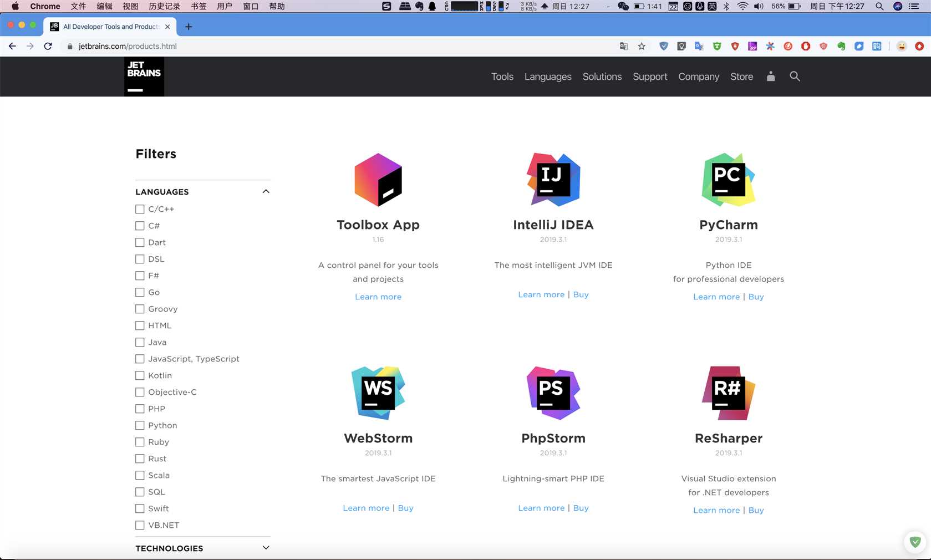Reload the page
This screenshot has height=560, width=931.
[48, 46]
